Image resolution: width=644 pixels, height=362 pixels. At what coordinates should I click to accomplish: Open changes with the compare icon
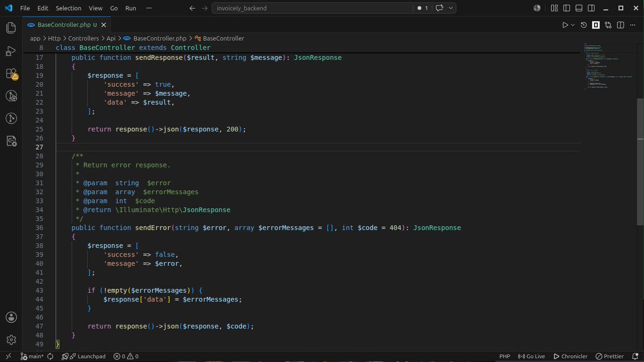(x=608, y=25)
